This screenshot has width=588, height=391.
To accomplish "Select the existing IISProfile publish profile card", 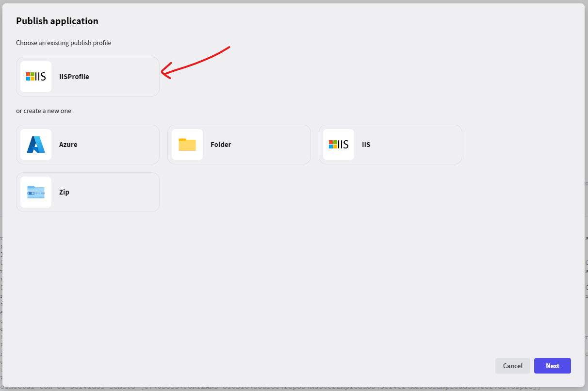I will pos(88,77).
